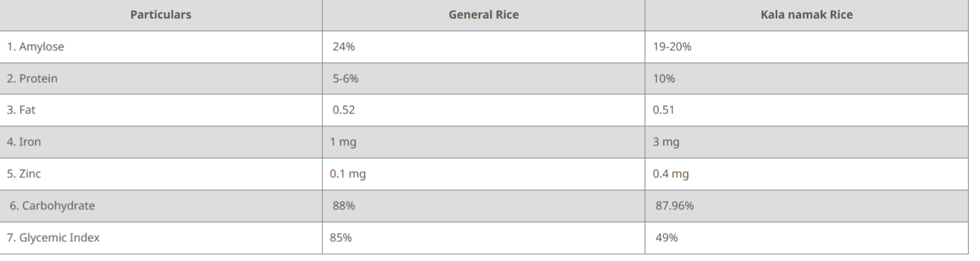980x261 pixels.
Task: Click the Particulars column header
Action: click(161, 14)
